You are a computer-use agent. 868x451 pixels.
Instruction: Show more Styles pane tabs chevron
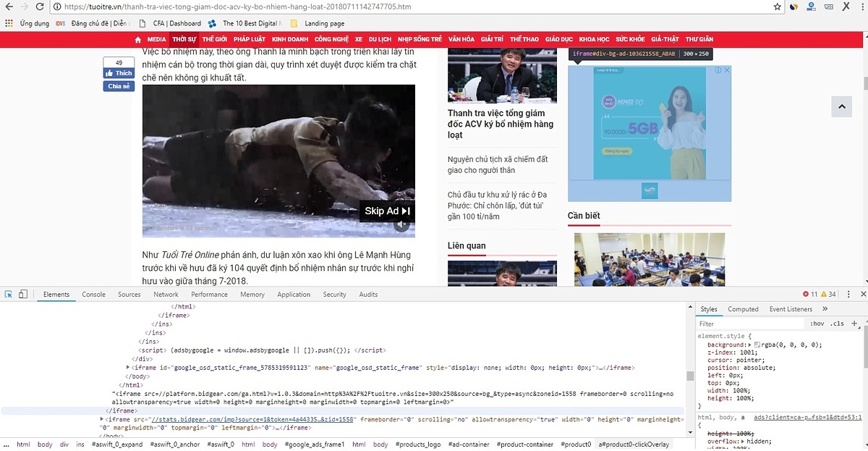pyautogui.click(x=825, y=309)
